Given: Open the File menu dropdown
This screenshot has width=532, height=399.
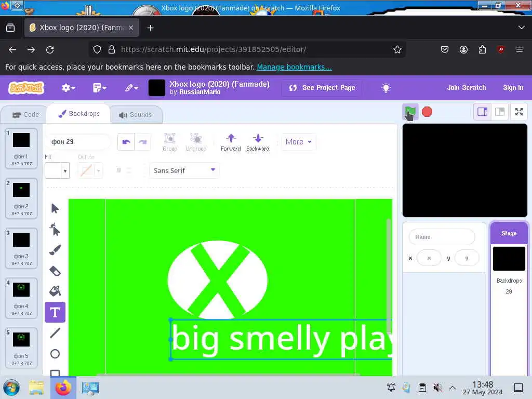Looking at the screenshot, I should tap(99, 88).
